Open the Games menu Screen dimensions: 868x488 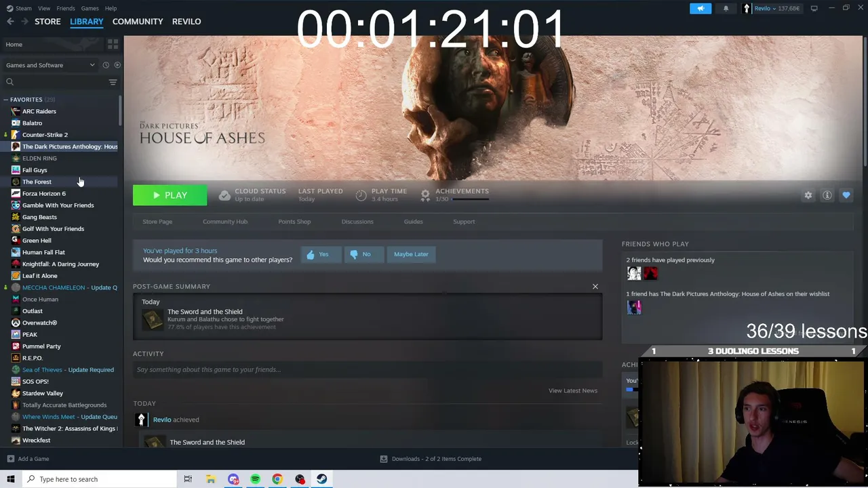pos(90,8)
